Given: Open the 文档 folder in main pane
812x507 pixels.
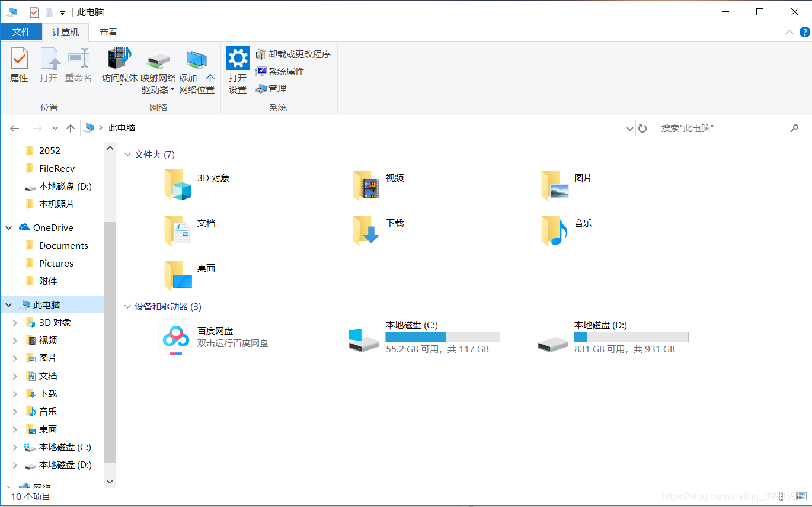Looking at the screenshot, I should [x=190, y=229].
